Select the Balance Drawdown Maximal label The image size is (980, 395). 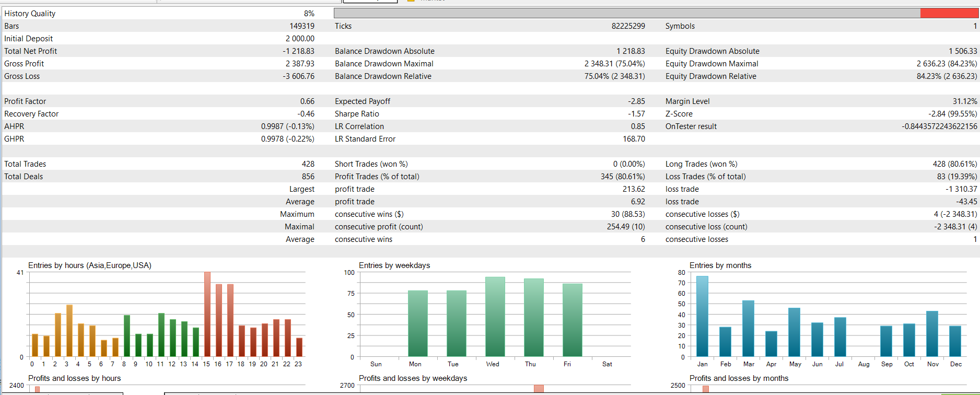[x=384, y=64]
